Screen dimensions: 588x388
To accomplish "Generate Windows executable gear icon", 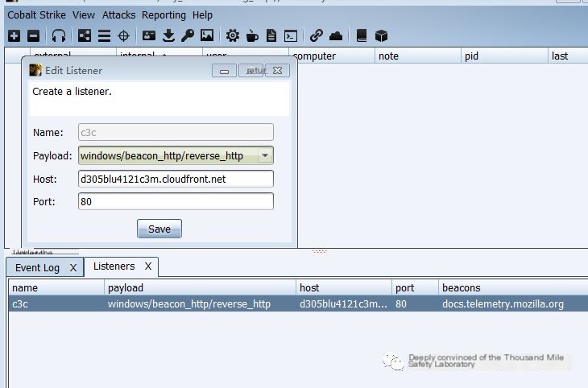I will 233,36.
